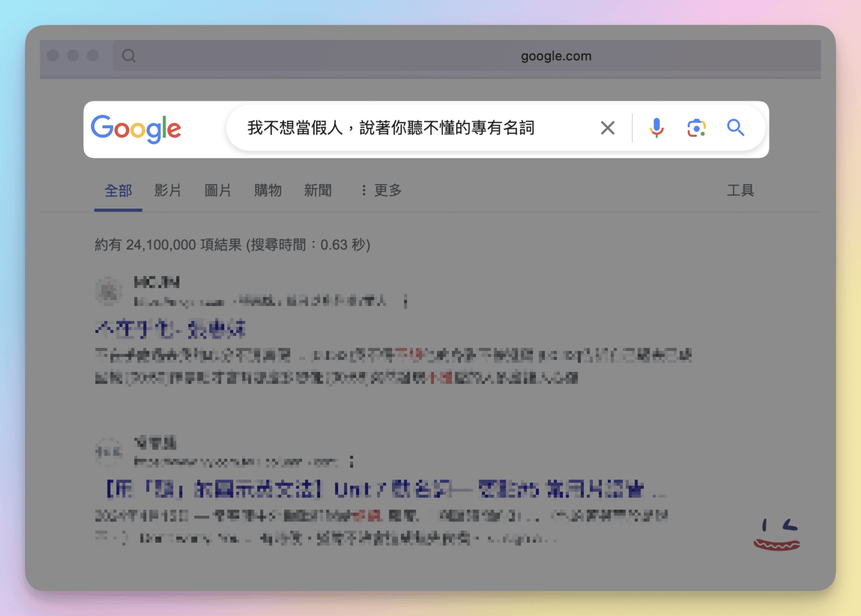Screen dimensions: 861x616
Task: Open the 工具 search tools
Action: pos(740,190)
